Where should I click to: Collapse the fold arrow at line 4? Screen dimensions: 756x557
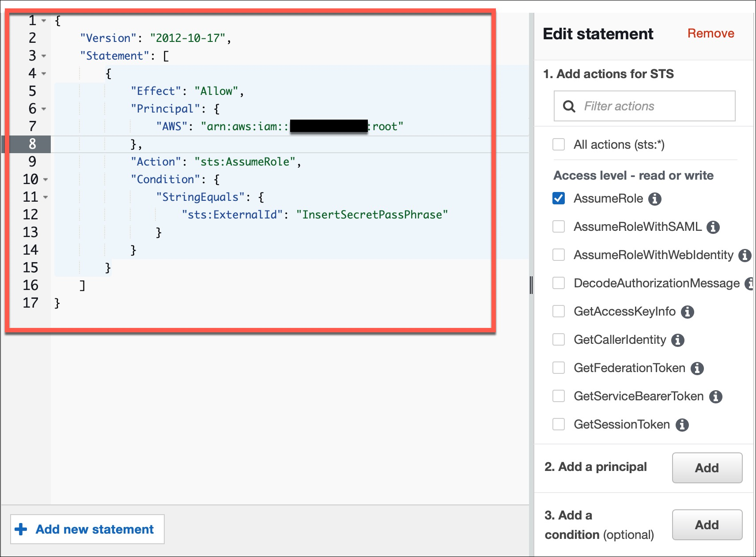44,74
